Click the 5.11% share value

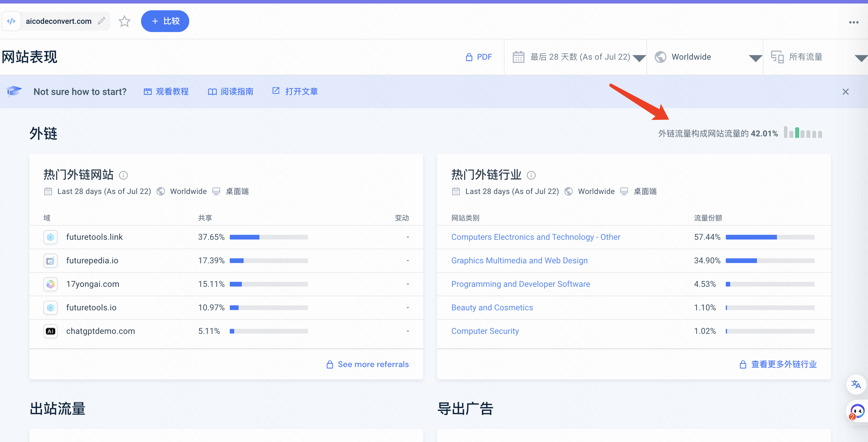click(209, 331)
